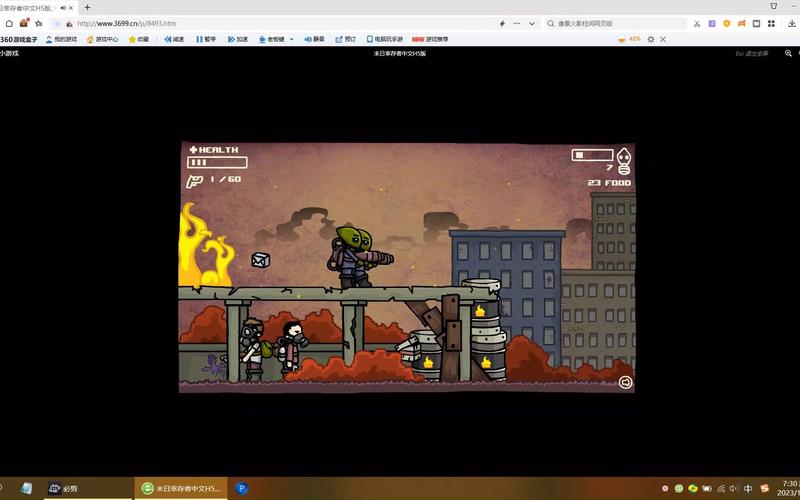Click the sound toggle in game corner
Screen dimensions: 800x500
[626, 381]
